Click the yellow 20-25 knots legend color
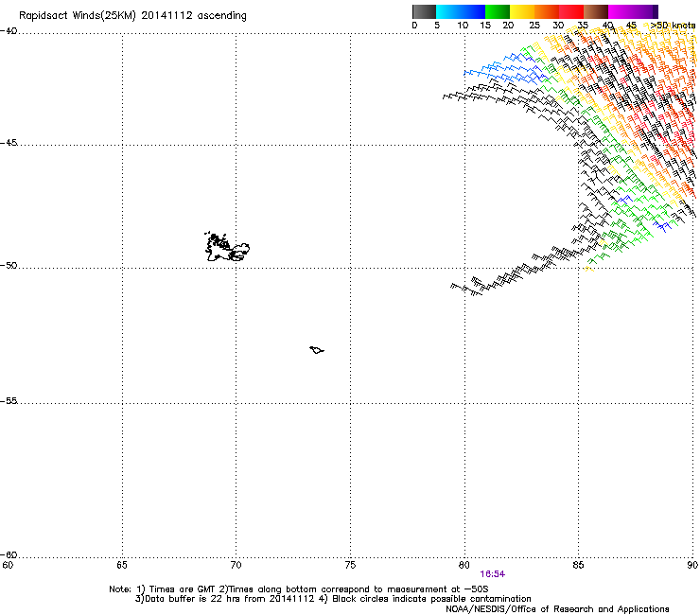This screenshot has width=700, height=615. tap(522, 11)
